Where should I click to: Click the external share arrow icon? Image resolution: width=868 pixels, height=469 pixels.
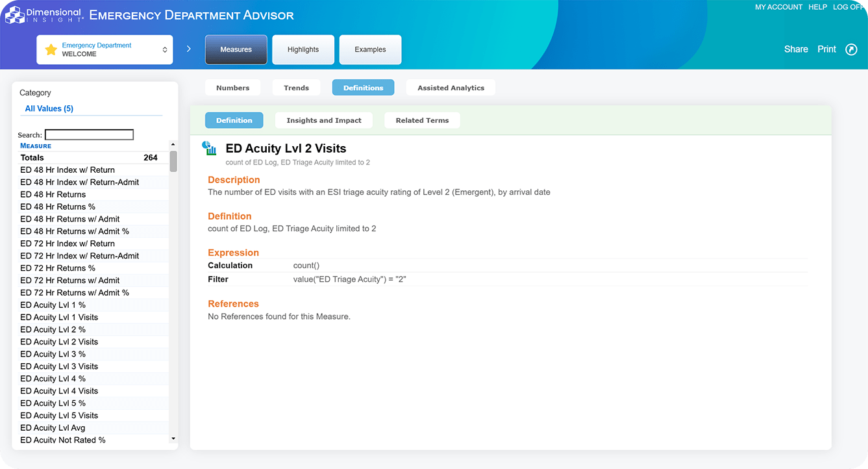(x=851, y=49)
